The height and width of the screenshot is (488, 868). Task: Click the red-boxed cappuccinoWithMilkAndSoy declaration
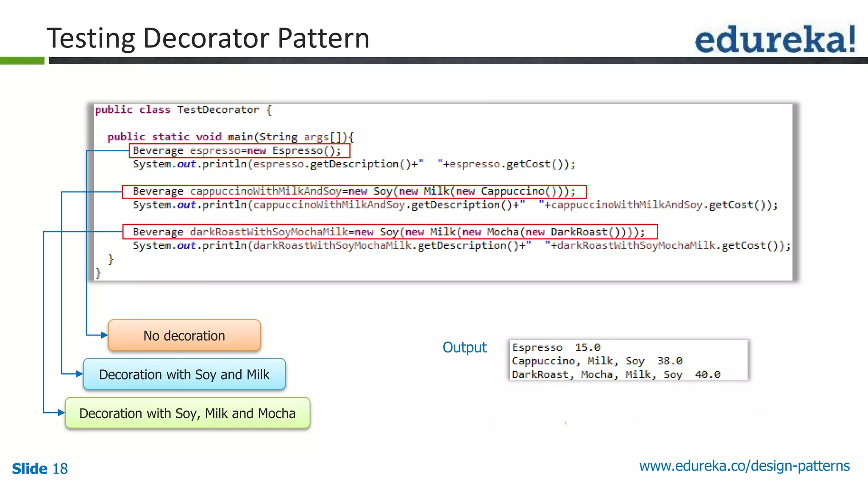pyautogui.click(x=354, y=191)
